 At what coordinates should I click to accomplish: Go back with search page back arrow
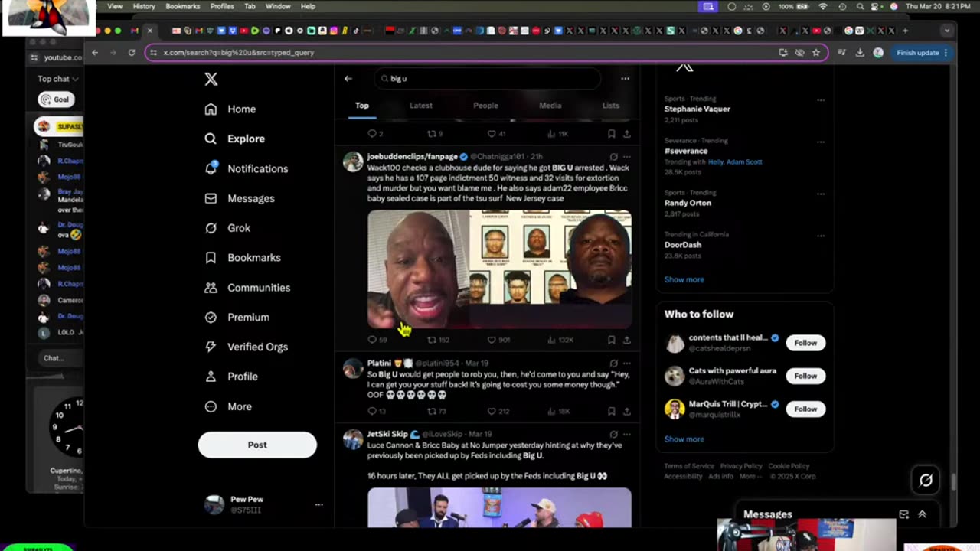click(x=348, y=79)
